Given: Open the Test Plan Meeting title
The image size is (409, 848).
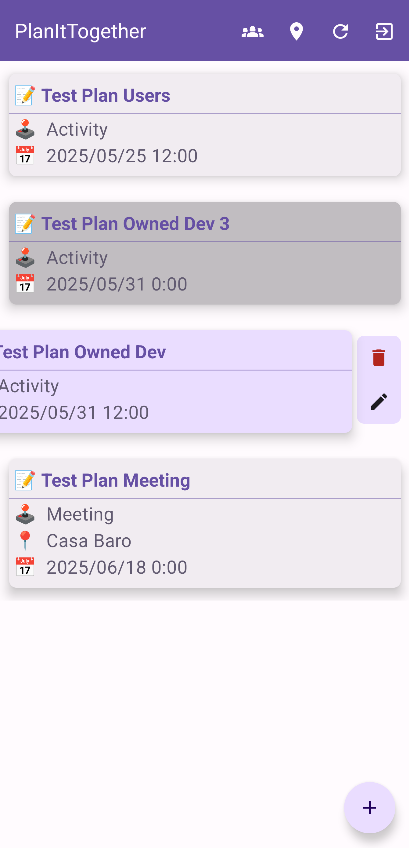Looking at the screenshot, I should [116, 481].
